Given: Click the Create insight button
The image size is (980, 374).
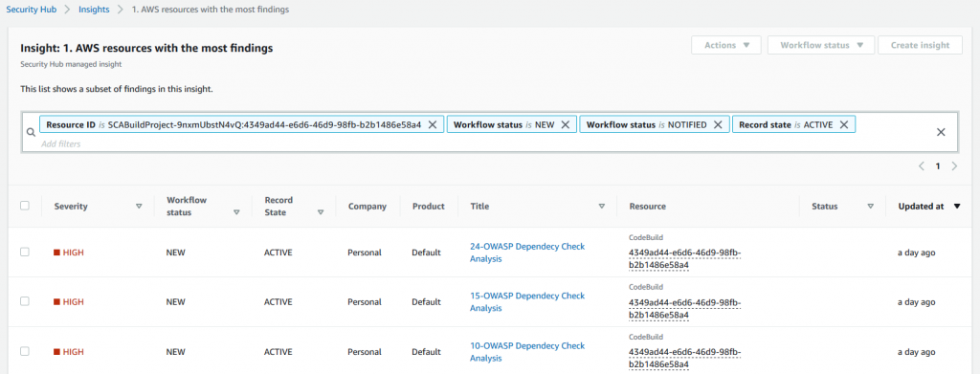Looking at the screenshot, I should (920, 45).
